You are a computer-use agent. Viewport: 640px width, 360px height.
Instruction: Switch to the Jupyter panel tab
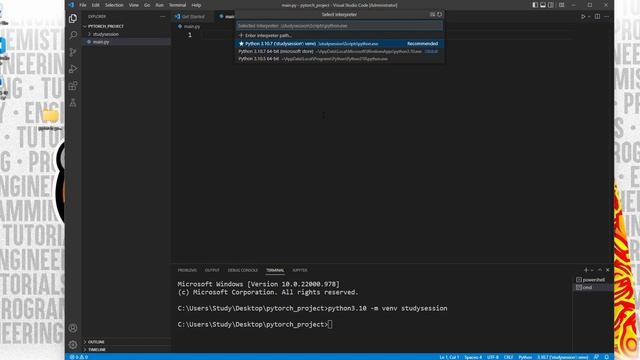coord(300,270)
